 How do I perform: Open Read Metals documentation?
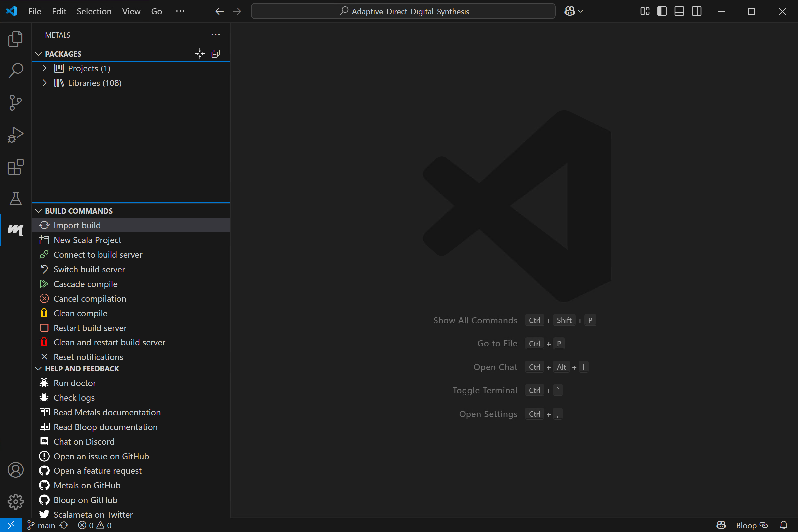pos(131,412)
